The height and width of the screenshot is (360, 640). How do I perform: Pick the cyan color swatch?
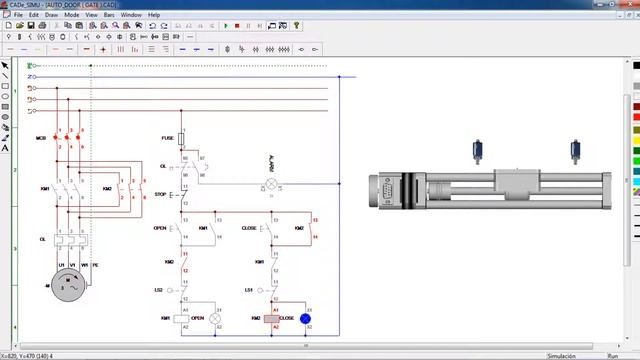tap(637, 181)
